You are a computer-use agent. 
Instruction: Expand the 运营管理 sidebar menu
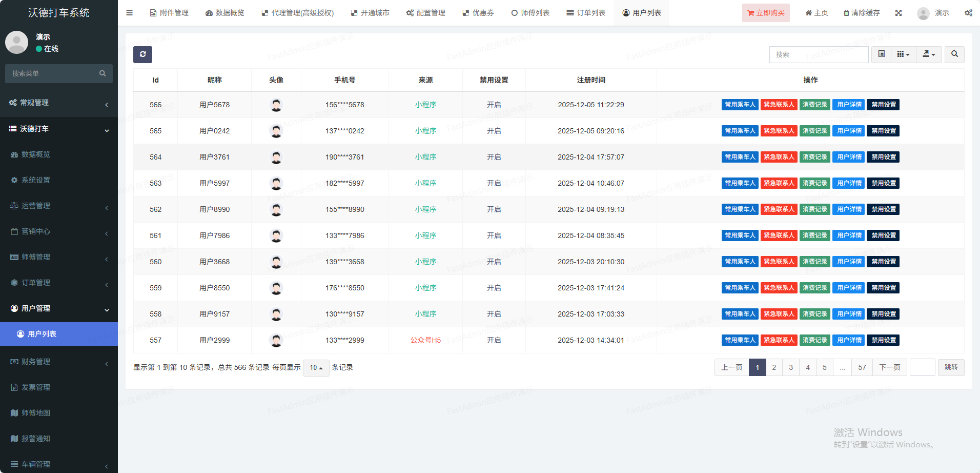[59, 206]
